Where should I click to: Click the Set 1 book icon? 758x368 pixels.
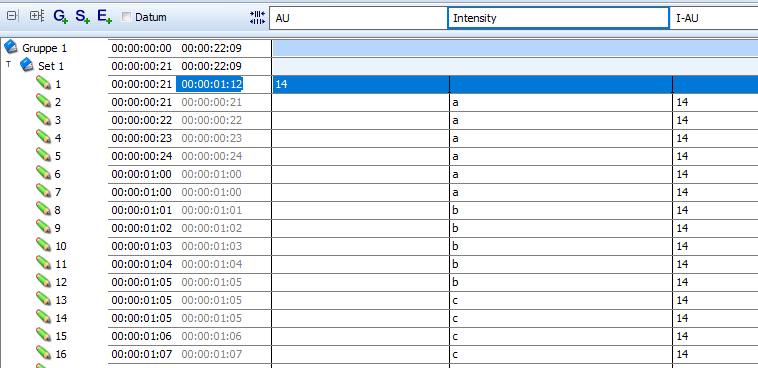[27, 65]
